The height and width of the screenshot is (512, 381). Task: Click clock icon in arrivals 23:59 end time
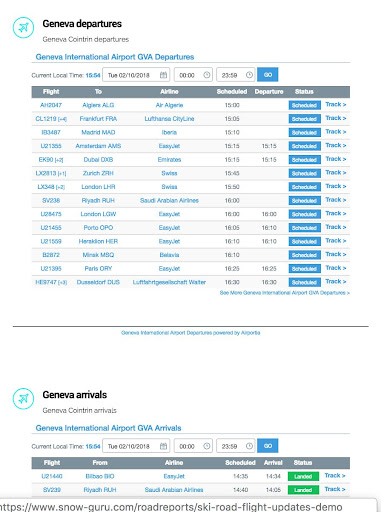[249, 446]
